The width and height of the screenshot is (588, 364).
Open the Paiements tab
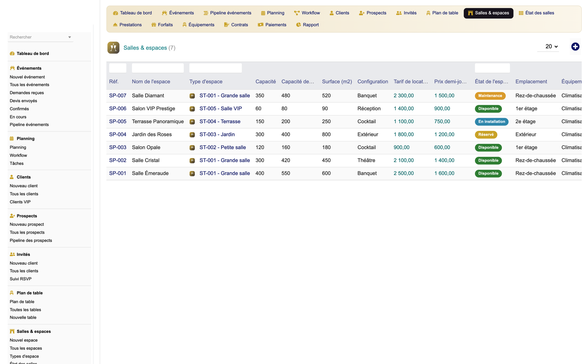[x=272, y=25]
